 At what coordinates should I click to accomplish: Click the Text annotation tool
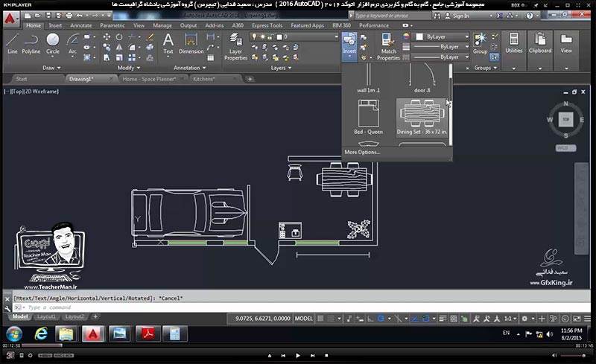click(168, 43)
